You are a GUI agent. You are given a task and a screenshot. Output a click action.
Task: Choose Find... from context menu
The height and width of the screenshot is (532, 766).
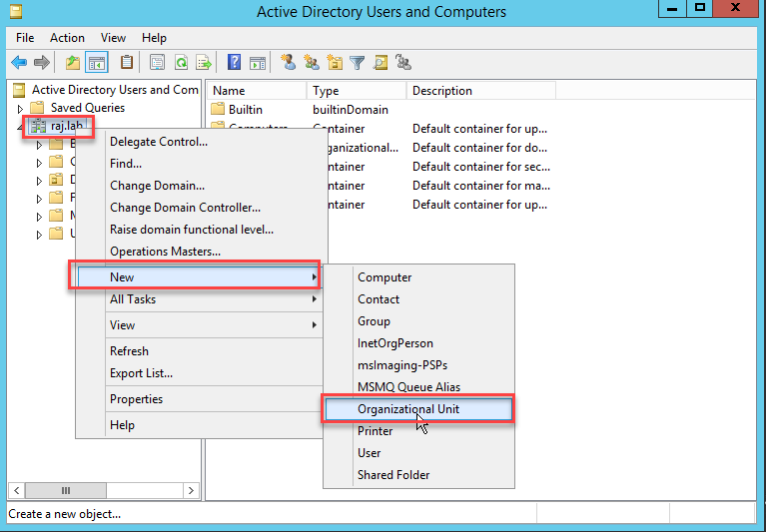click(x=199, y=164)
